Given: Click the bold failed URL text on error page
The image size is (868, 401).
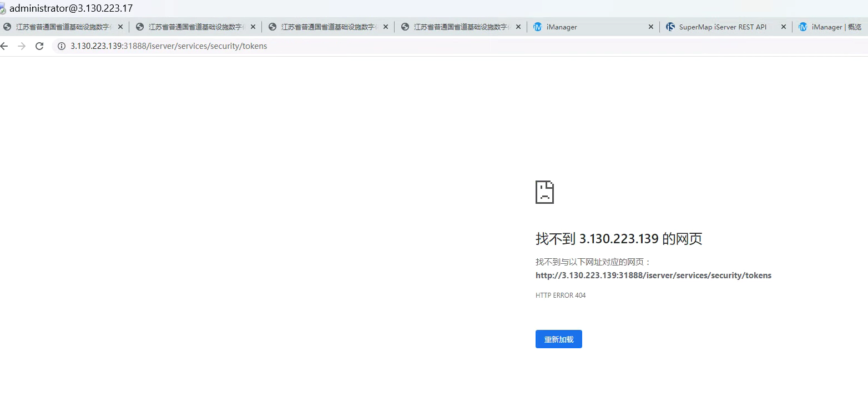Looking at the screenshot, I should tap(653, 275).
